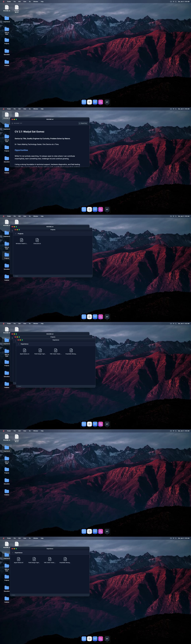
Task: Click the Opportunities heading link
Action: tap(21, 150)
